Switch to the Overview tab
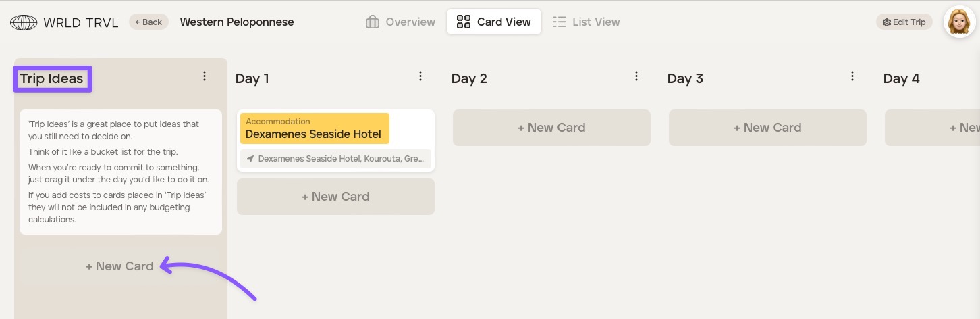This screenshot has height=319, width=980. coord(400,22)
